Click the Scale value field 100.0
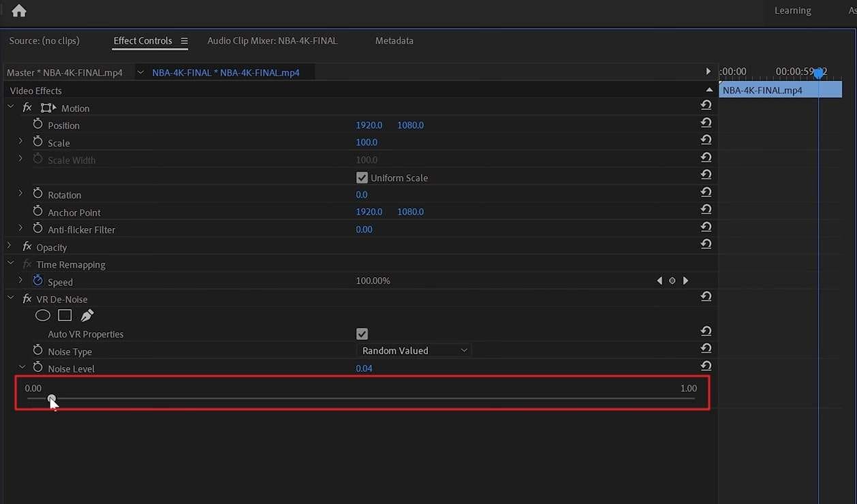 pyautogui.click(x=367, y=142)
